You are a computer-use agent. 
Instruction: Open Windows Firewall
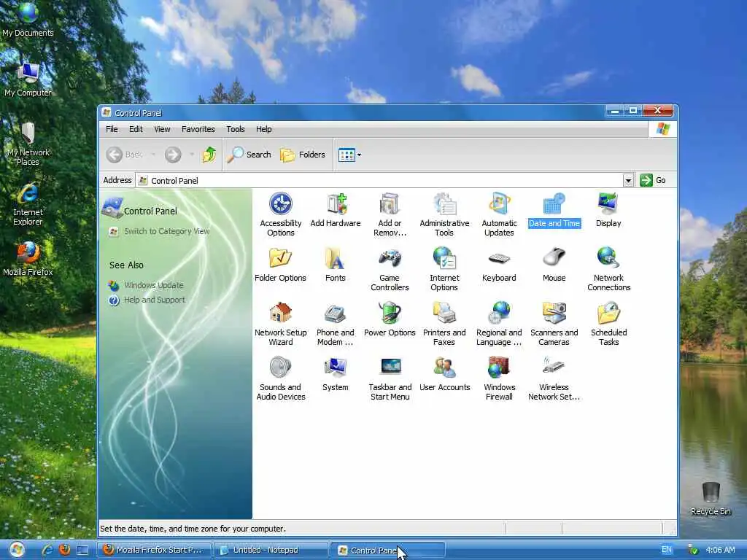(x=499, y=378)
